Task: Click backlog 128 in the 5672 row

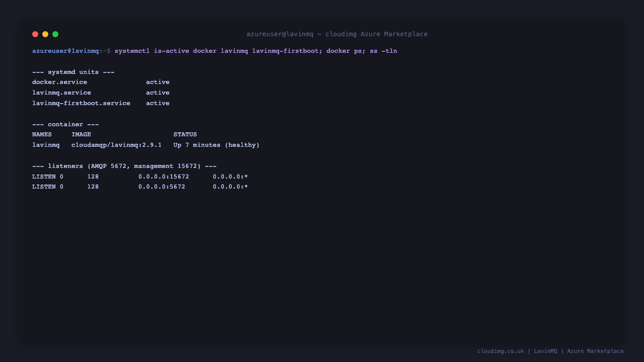Action: (x=93, y=187)
